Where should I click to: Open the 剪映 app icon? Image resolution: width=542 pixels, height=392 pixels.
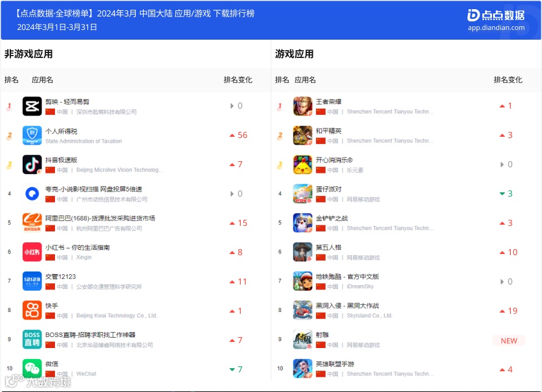(x=32, y=106)
